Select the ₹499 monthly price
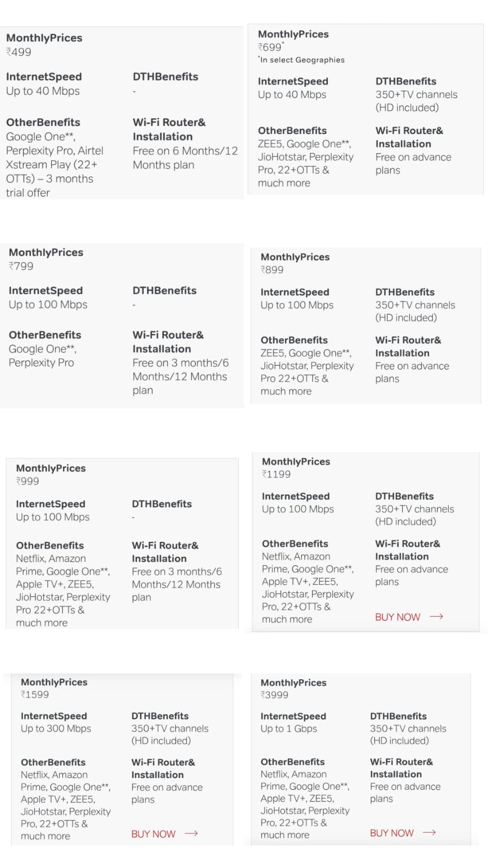Viewport: 488px width, 868px height. [19, 52]
